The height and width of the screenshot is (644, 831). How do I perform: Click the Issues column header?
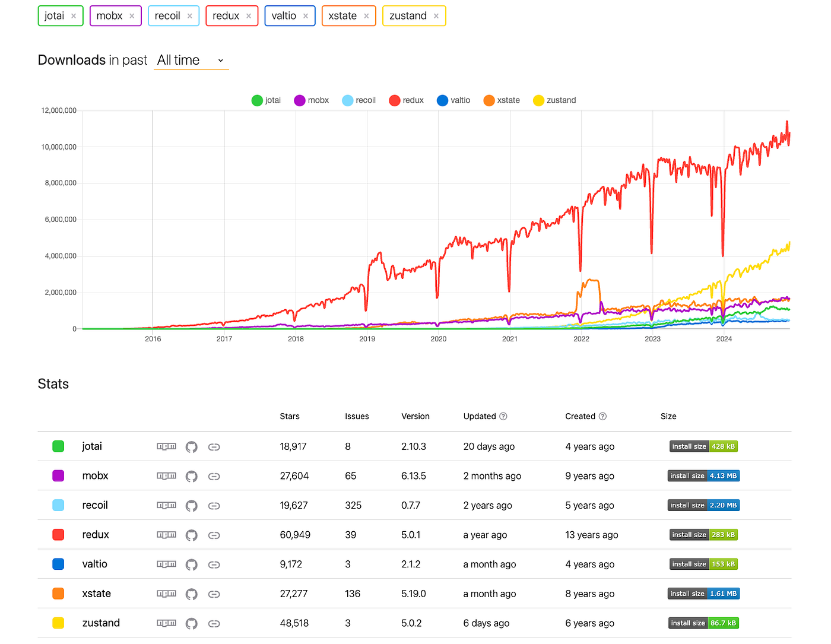[x=357, y=417]
